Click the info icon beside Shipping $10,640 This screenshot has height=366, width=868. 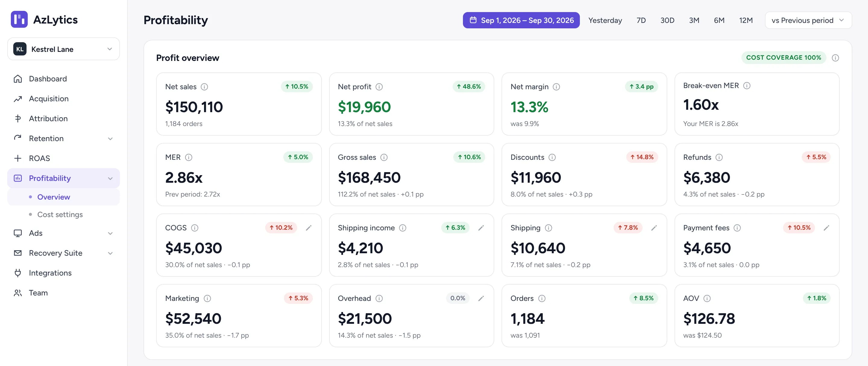point(549,228)
